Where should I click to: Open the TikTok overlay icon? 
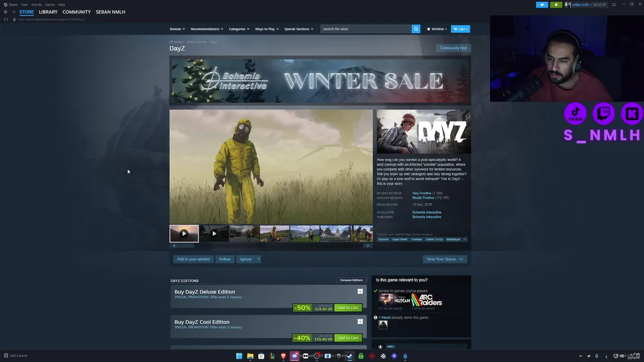coord(575,114)
